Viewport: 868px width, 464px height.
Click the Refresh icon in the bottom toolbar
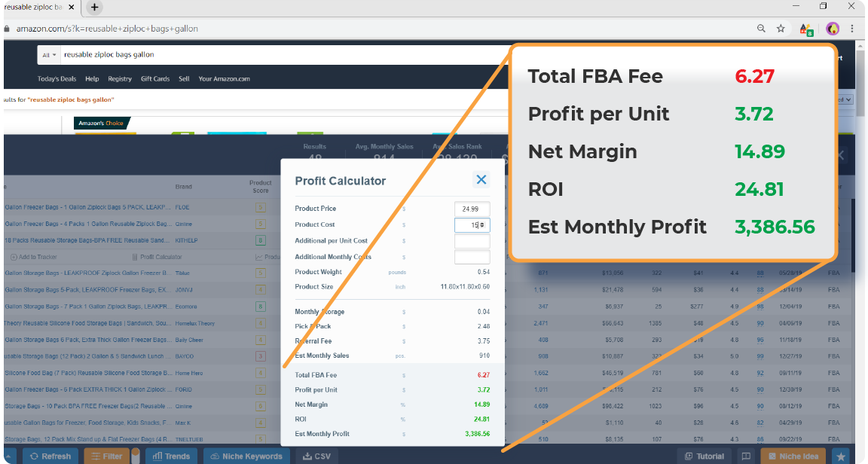[x=33, y=455]
